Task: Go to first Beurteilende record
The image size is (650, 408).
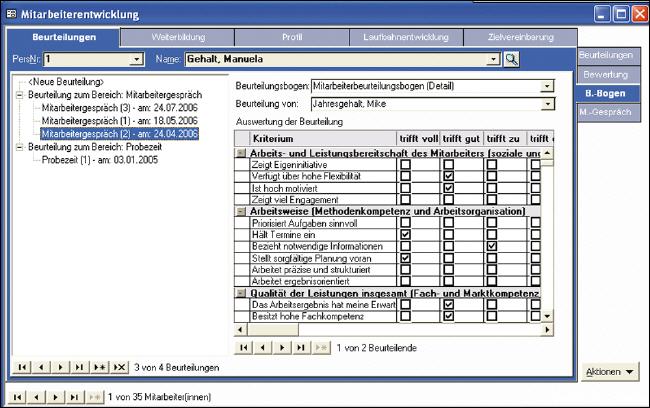Action: click(x=244, y=347)
